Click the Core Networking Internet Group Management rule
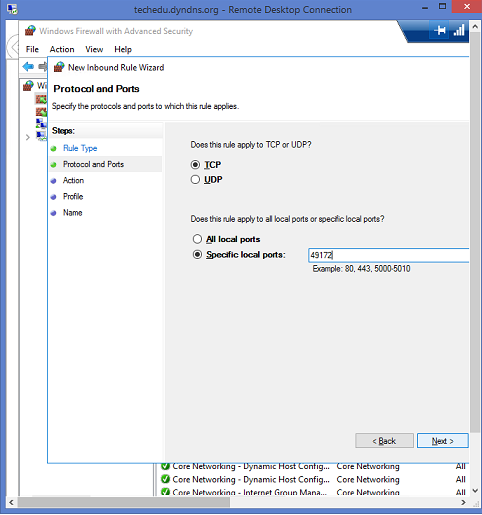 click(x=249, y=492)
